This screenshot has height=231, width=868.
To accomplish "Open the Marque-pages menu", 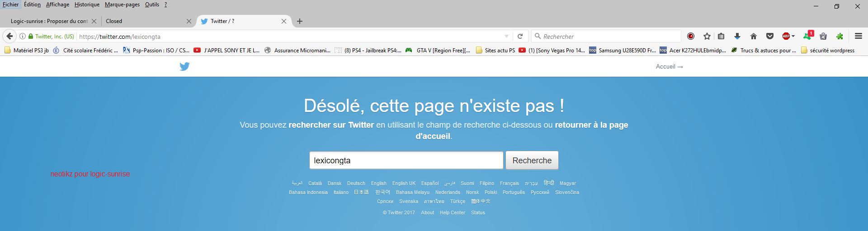I will point(123,5).
